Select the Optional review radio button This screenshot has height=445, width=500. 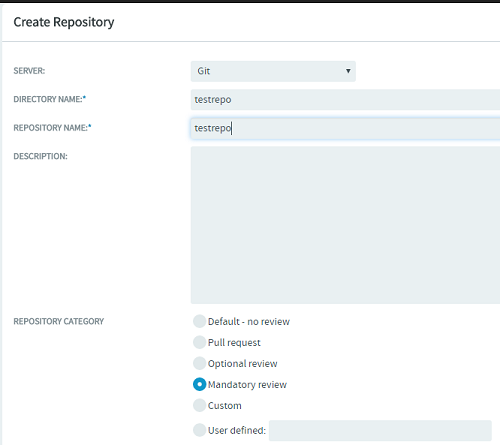(x=199, y=363)
